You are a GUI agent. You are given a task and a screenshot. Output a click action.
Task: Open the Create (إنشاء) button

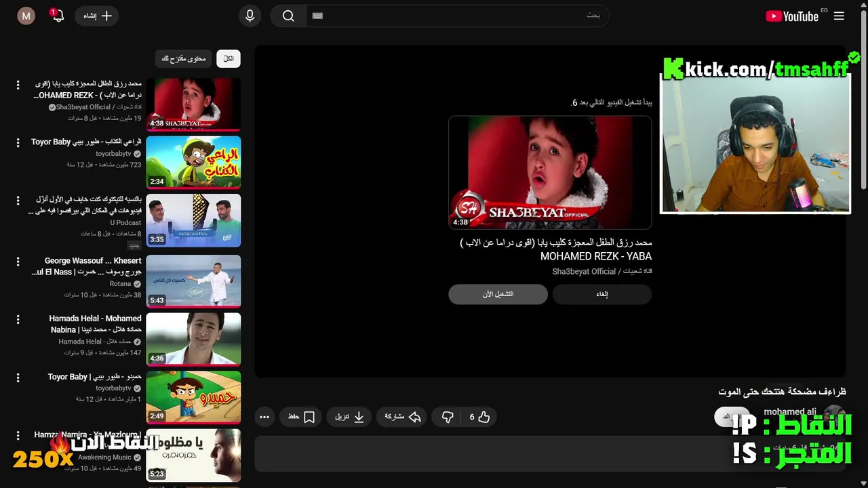tap(97, 16)
